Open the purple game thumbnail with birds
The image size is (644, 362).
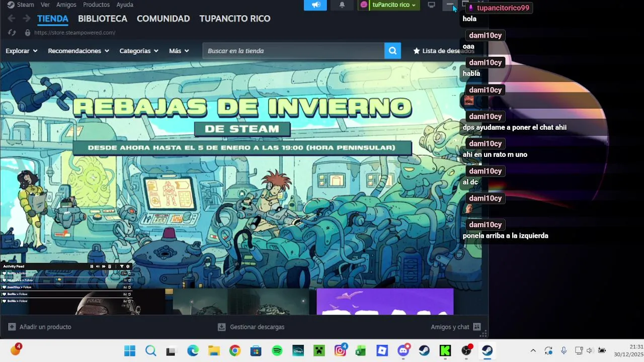click(x=385, y=301)
